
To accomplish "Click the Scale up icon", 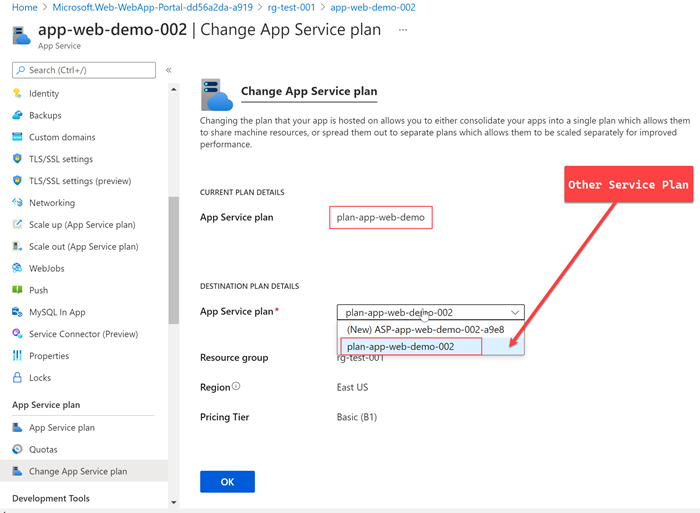I will coord(17,224).
